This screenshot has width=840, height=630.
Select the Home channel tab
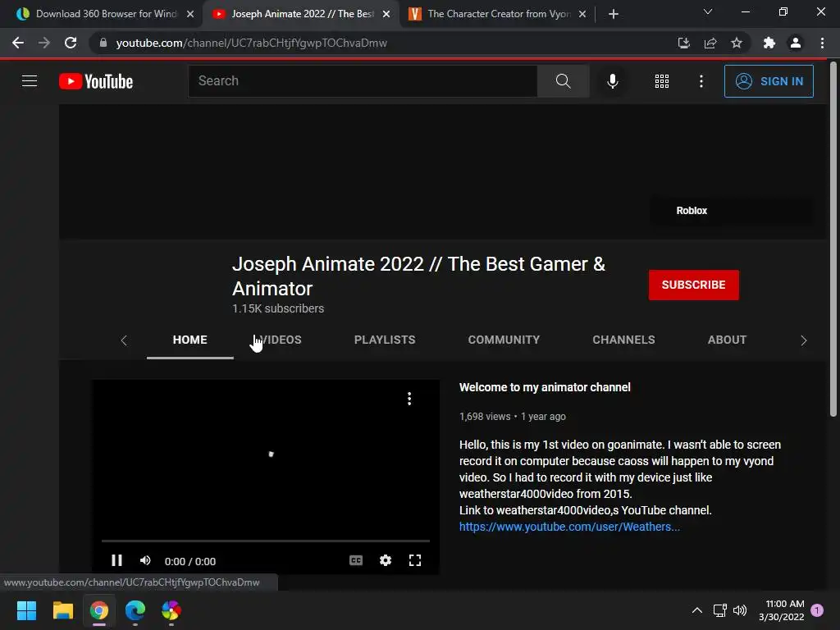point(189,340)
